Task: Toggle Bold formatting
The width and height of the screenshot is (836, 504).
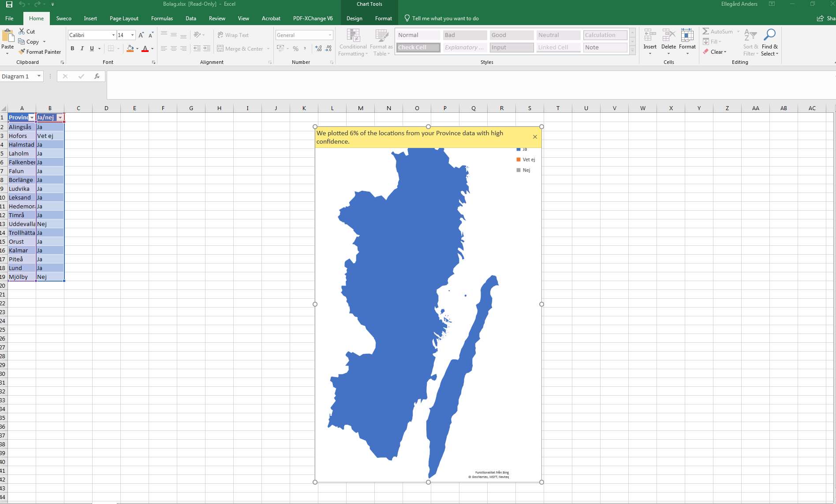Action: coord(72,48)
